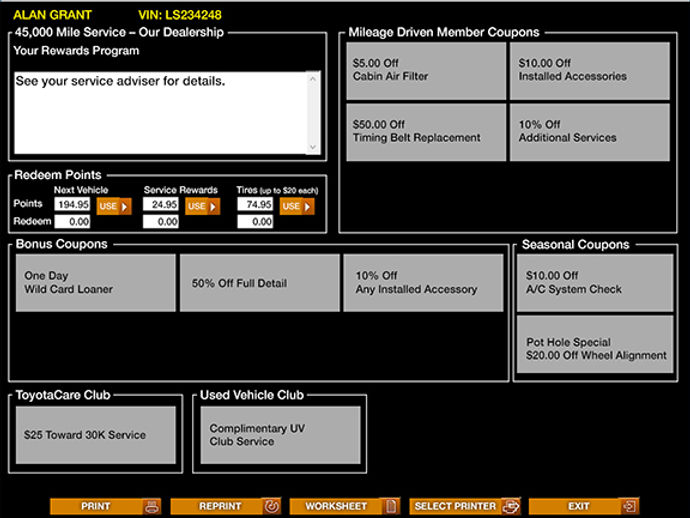The width and height of the screenshot is (690, 518).
Task: Click the REPRINT button label
Action: pos(220,506)
